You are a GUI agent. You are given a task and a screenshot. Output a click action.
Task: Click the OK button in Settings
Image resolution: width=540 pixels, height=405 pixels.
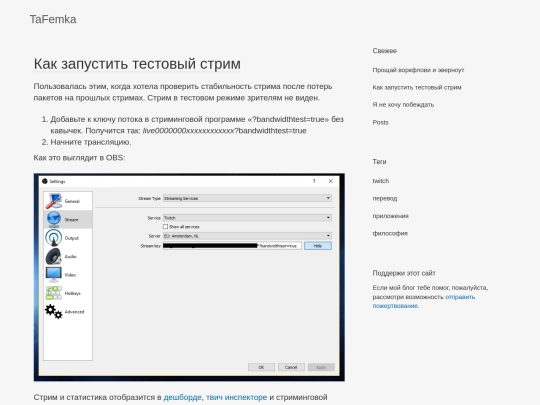click(261, 367)
